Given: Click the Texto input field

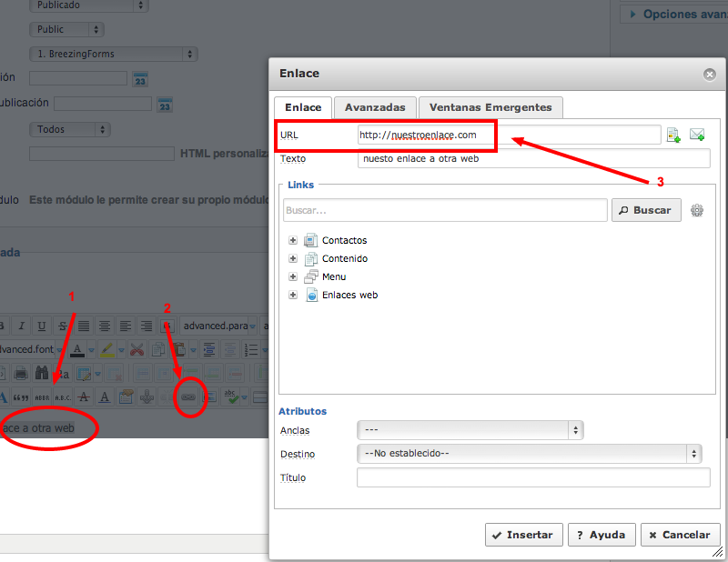Looking at the screenshot, I should coord(534,158).
